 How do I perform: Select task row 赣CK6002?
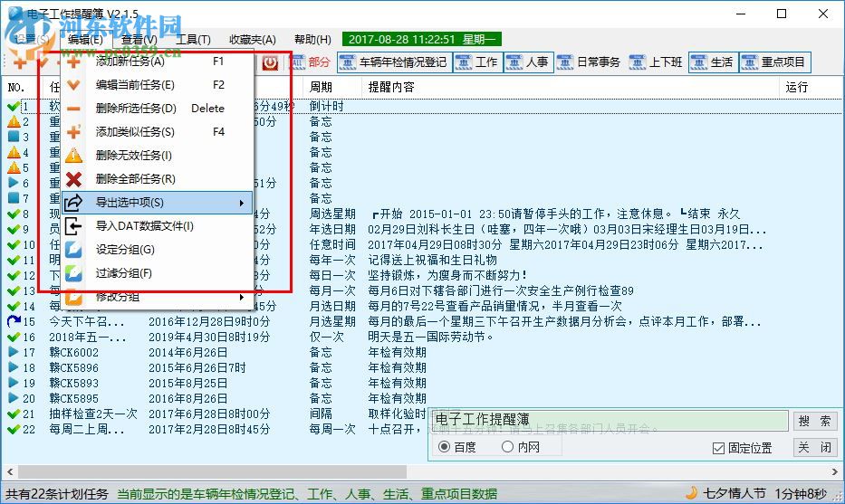click(74, 353)
